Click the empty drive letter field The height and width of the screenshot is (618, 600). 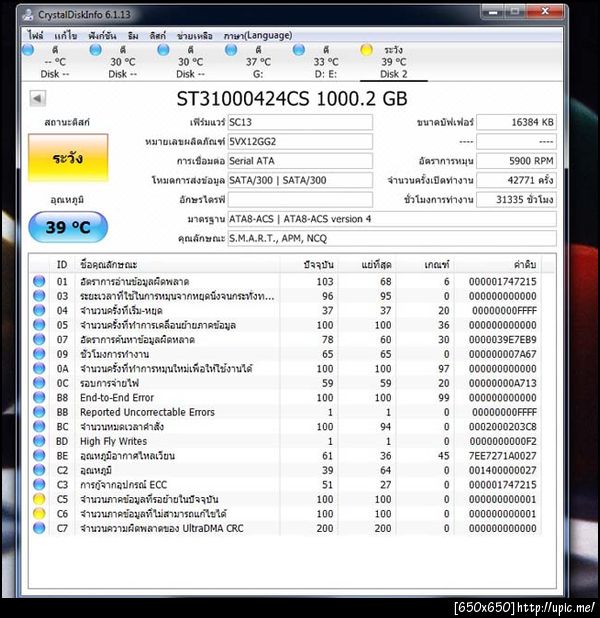300,199
